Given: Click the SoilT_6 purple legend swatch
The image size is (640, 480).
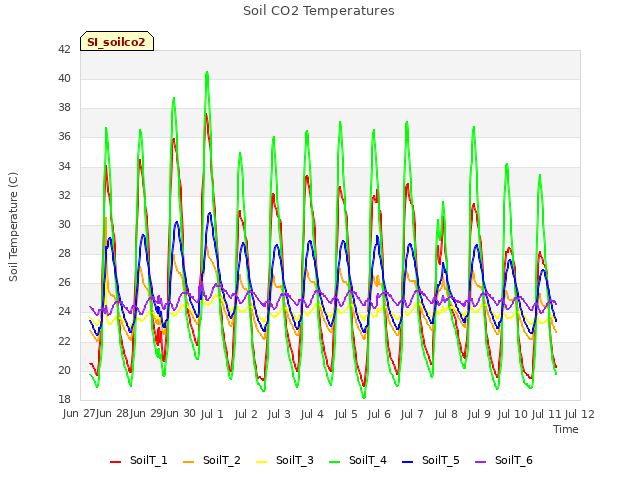Looking at the screenshot, I should [x=481, y=461].
